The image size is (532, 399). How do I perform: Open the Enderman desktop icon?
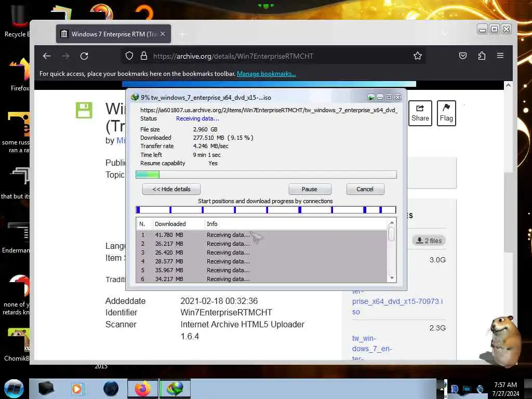(16, 237)
